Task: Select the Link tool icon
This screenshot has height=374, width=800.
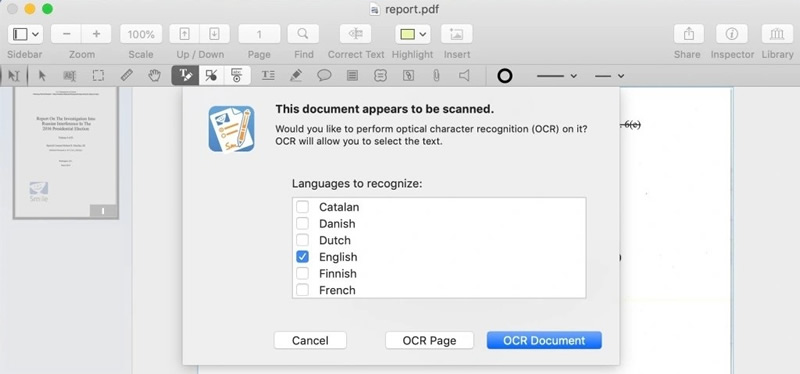Action: (408, 76)
